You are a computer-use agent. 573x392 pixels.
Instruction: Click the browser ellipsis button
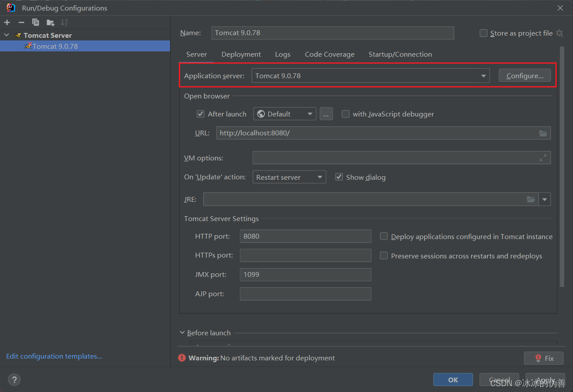click(x=326, y=114)
